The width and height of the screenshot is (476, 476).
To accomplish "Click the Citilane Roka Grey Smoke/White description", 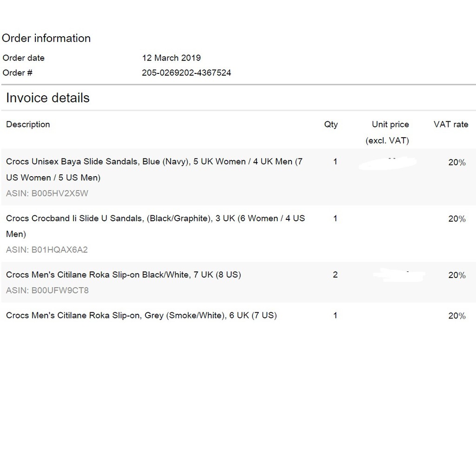I will tap(141, 316).
